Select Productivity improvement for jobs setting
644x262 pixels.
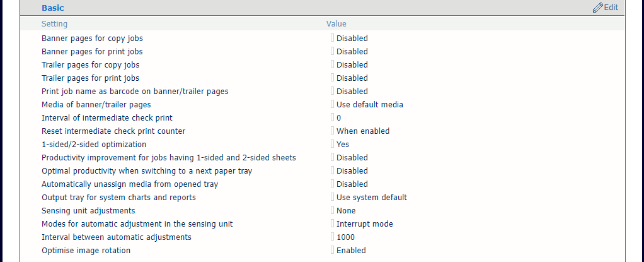(x=168, y=158)
